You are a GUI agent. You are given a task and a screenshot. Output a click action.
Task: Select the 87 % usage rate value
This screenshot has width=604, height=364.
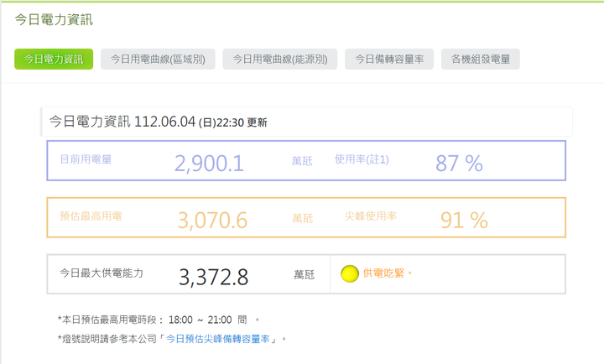coord(459,164)
